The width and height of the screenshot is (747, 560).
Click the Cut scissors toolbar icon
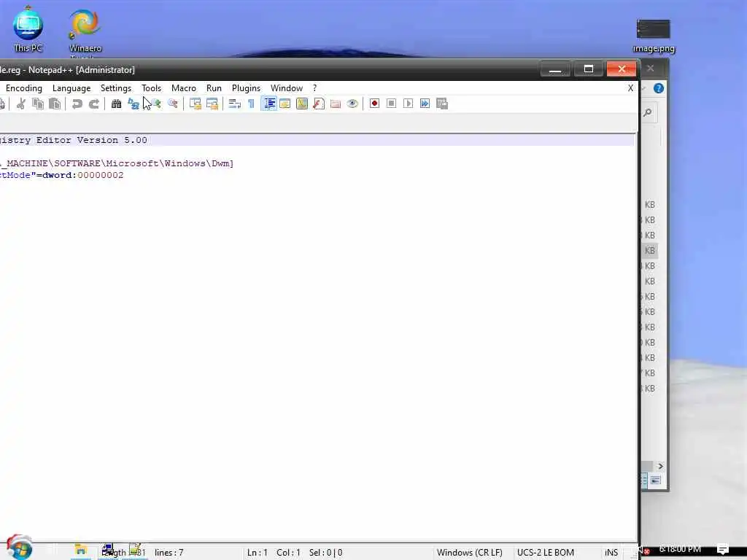(x=21, y=104)
